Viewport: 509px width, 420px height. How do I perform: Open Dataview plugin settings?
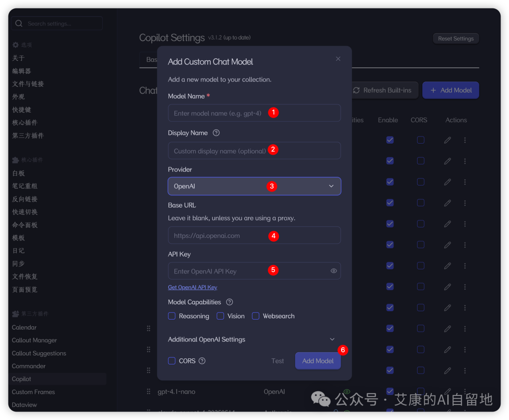[x=25, y=405]
